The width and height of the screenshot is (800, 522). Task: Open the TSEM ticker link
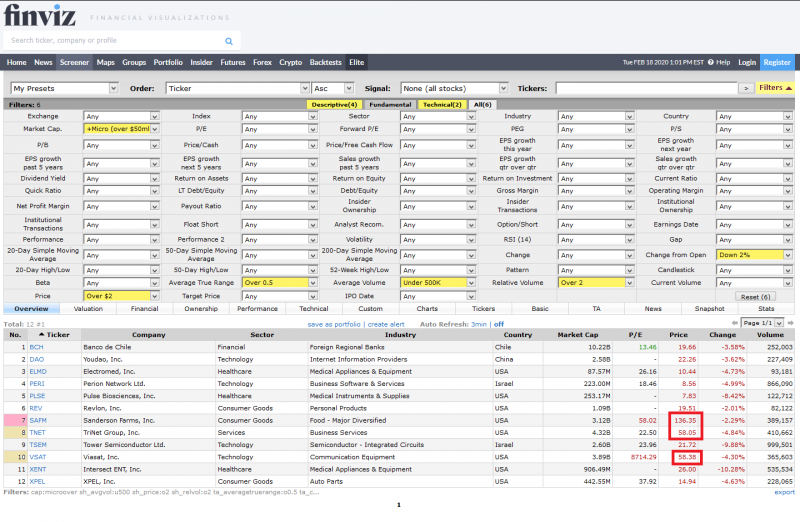tap(38, 445)
